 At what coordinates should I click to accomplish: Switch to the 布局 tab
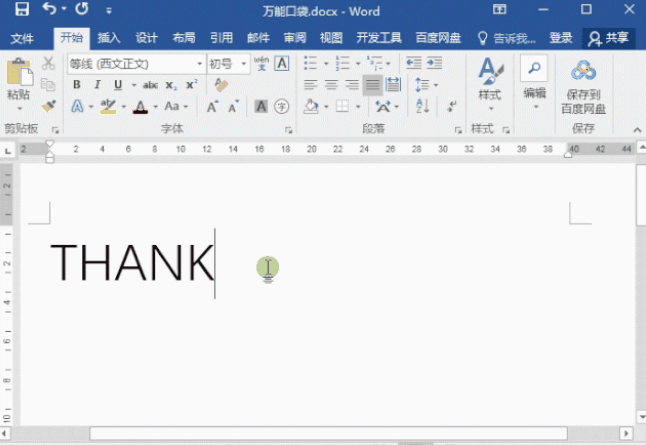point(184,38)
